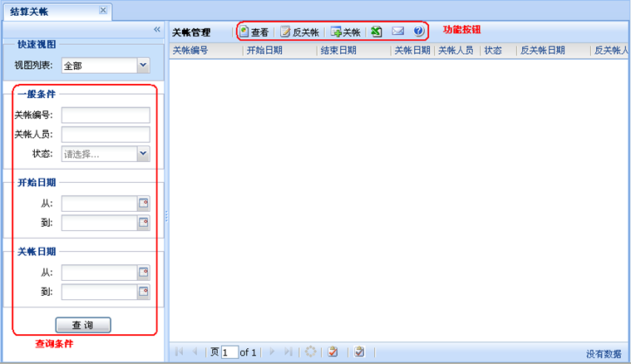Open help with the question mark icon

coord(418,31)
